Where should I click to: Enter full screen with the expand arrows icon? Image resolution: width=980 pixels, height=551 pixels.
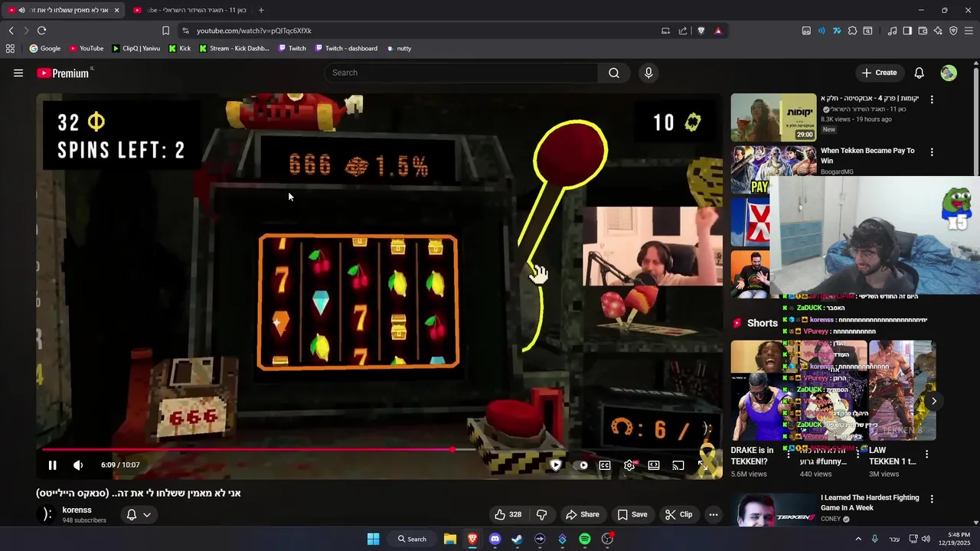702,465
